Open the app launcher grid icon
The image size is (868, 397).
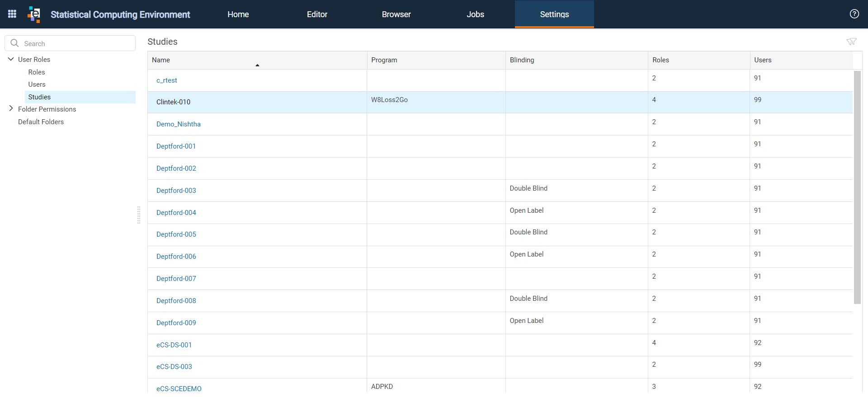coord(12,14)
